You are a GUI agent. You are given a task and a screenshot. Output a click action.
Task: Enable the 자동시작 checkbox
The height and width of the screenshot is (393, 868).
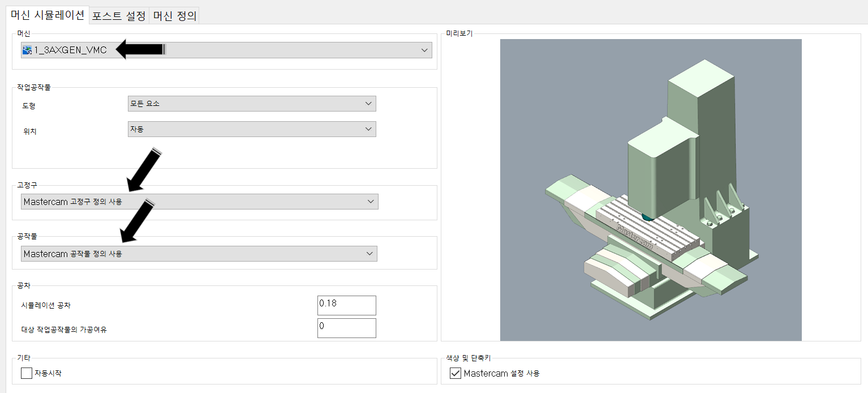pyautogui.click(x=27, y=373)
